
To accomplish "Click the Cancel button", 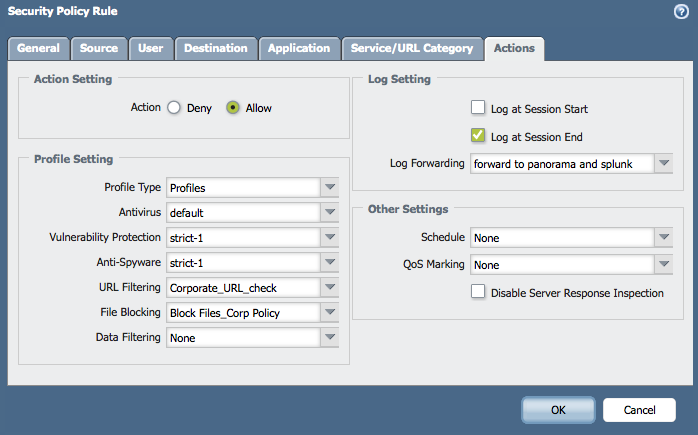I will (639, 410).
